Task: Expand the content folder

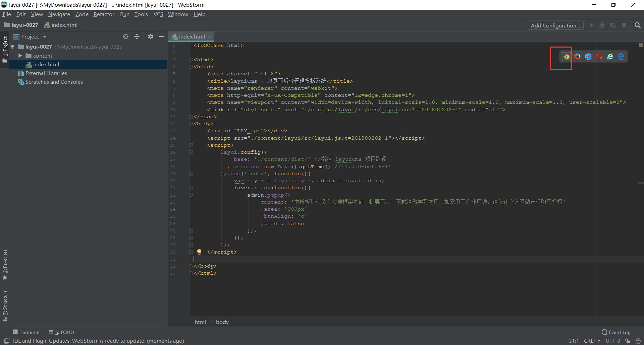Action: tap(20, 56)
